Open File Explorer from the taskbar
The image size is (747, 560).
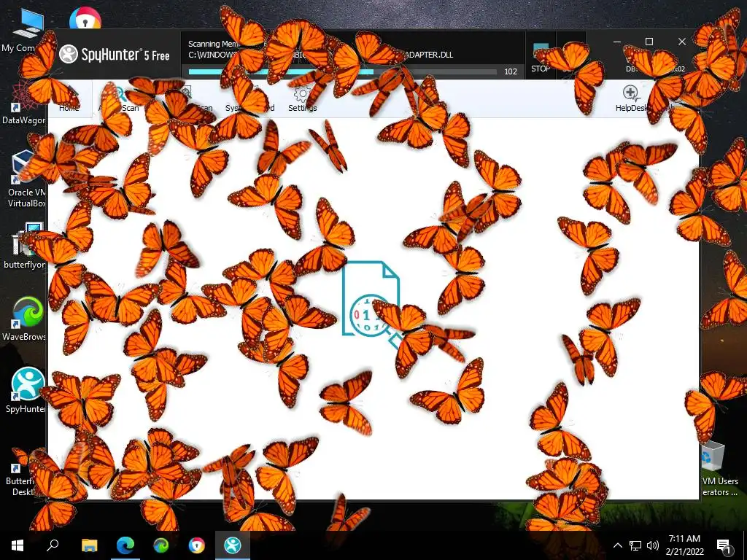pyautogui.click(x=89, y=545)
